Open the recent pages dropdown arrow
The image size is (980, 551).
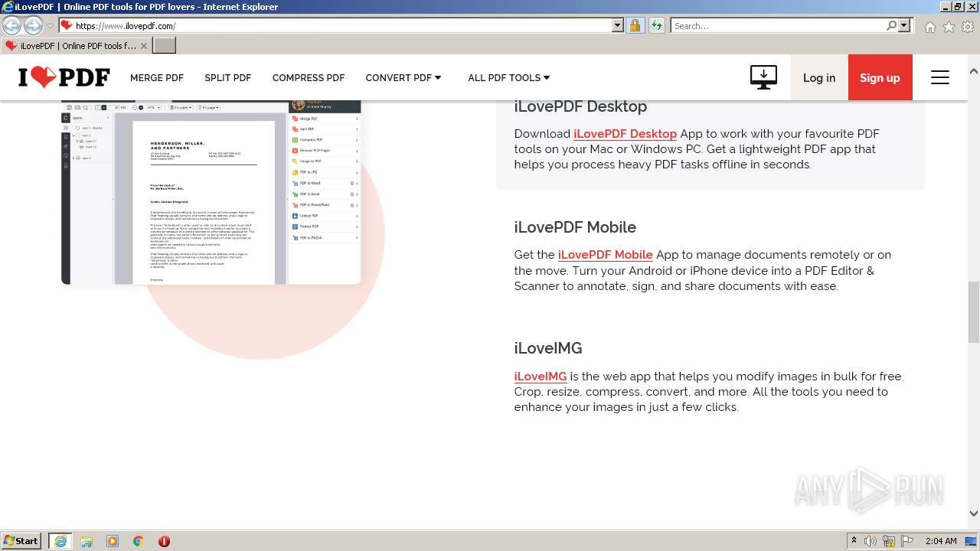point(50,26)
